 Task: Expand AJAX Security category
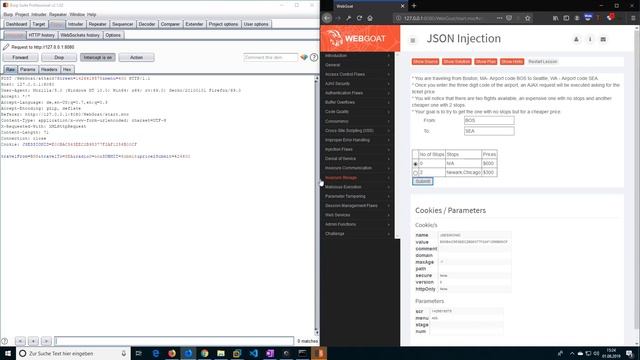[358, 84]
